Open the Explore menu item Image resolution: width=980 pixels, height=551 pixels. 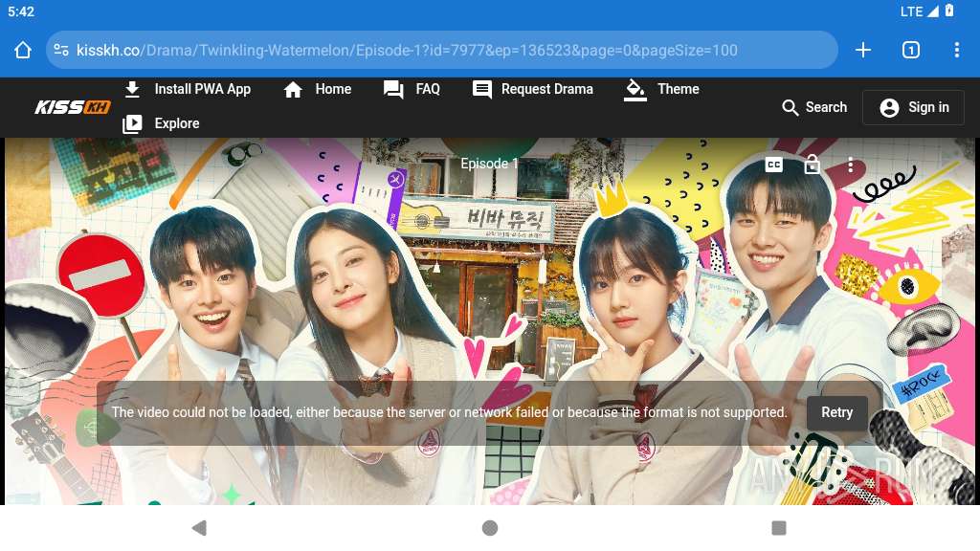click(x=177, y=123)
